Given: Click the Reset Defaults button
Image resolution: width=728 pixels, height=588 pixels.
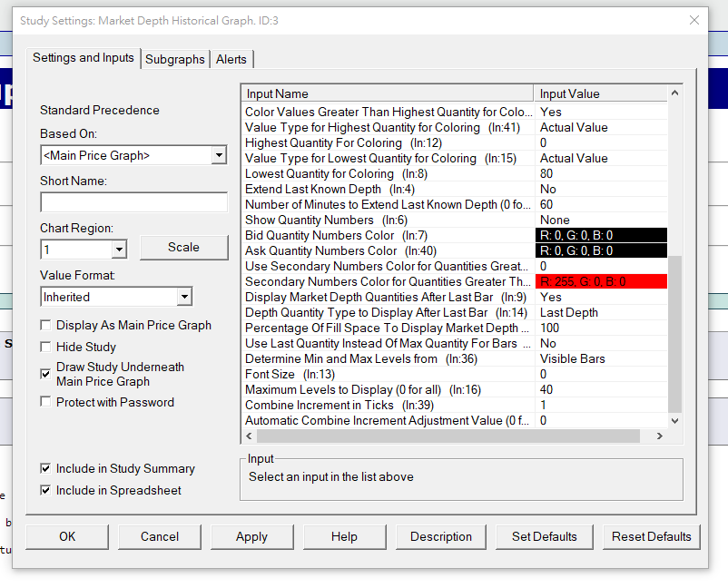Looking at the screenshot, I should (x=652, y=537).
